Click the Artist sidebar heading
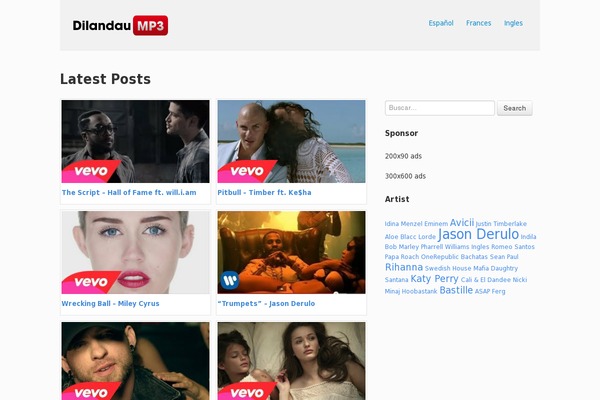Viewport: 600px width, 400px height. (397, 199)
